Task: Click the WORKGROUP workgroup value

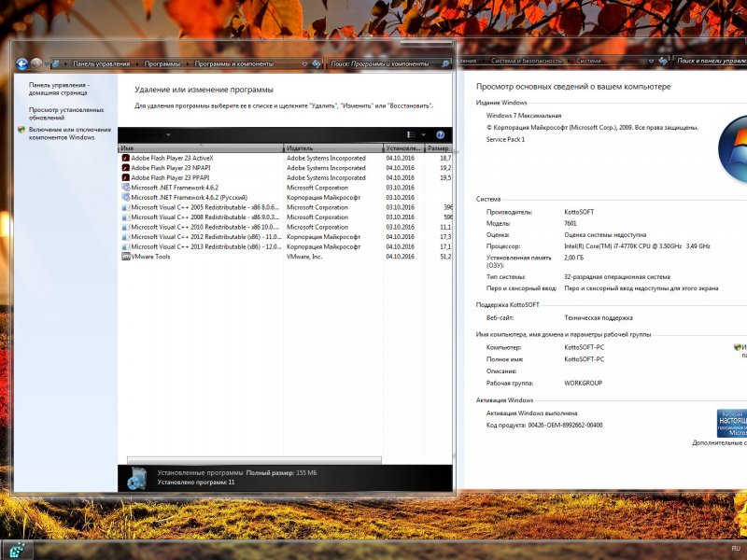Action: 583,383
